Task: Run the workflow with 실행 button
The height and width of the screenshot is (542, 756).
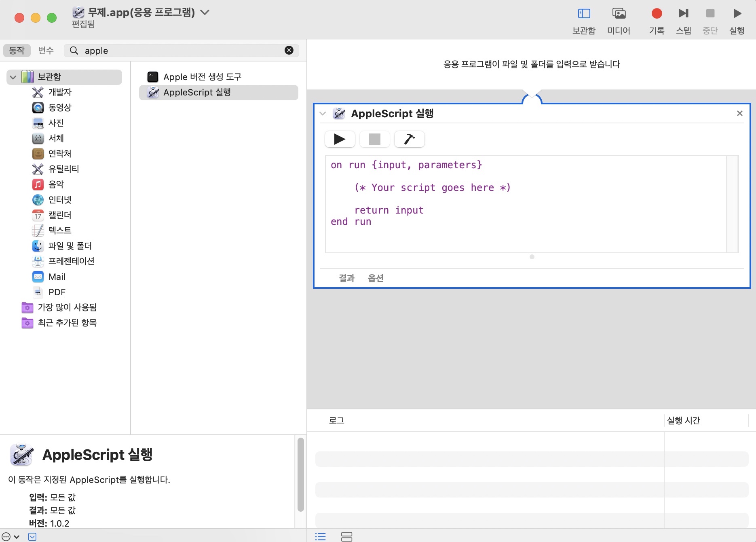Action: [737, 21]
